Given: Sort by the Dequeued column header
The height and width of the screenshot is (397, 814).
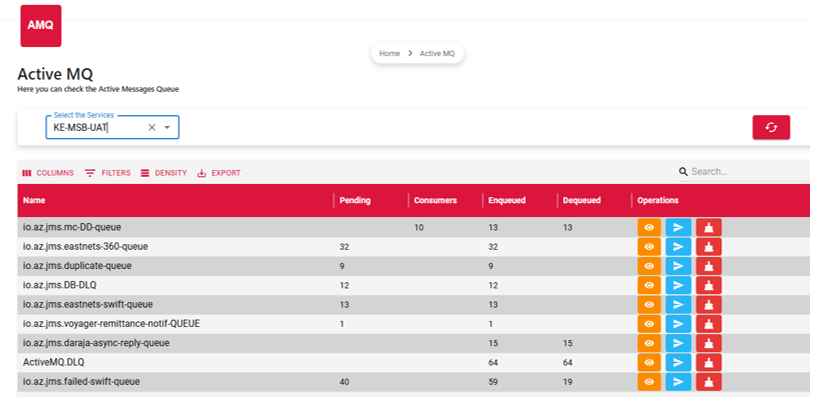Looking at the screenshot, I should point(581,200).
